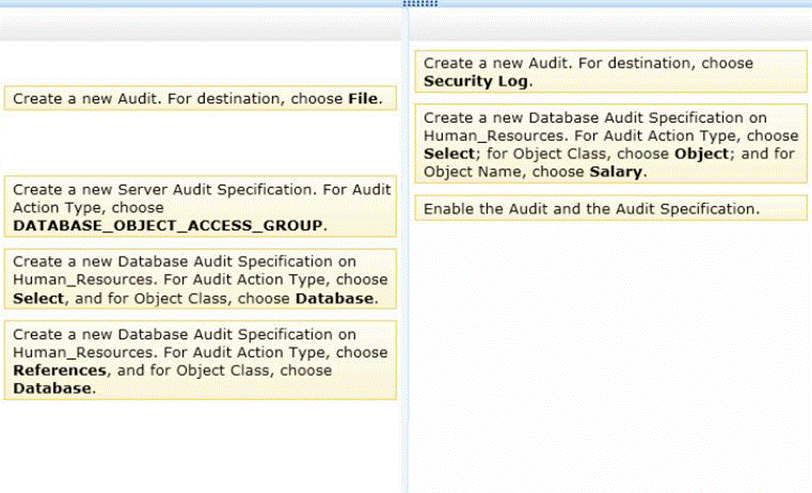Click the bold 'File' destination word
The image size is (812, 493).
pos(364,99)
